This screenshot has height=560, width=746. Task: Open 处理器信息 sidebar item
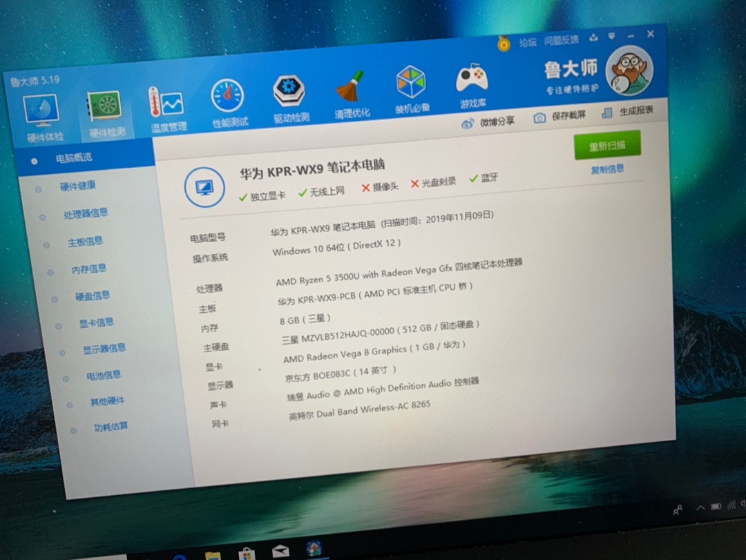86,213
